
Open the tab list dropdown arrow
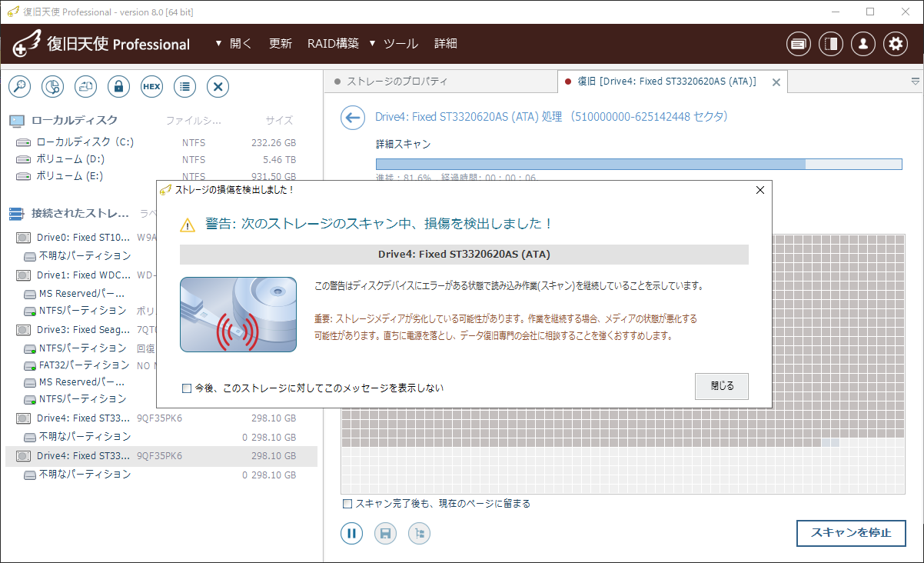point(915,81)
